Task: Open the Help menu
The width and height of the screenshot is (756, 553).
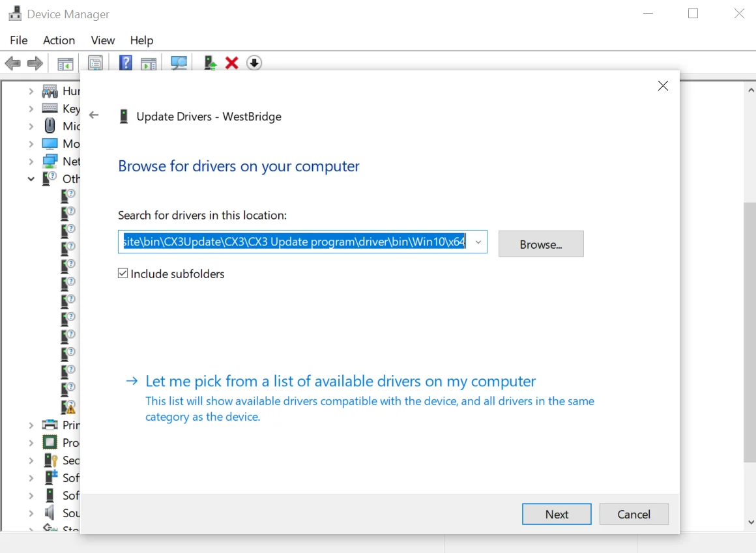Action: coord(141,40)
